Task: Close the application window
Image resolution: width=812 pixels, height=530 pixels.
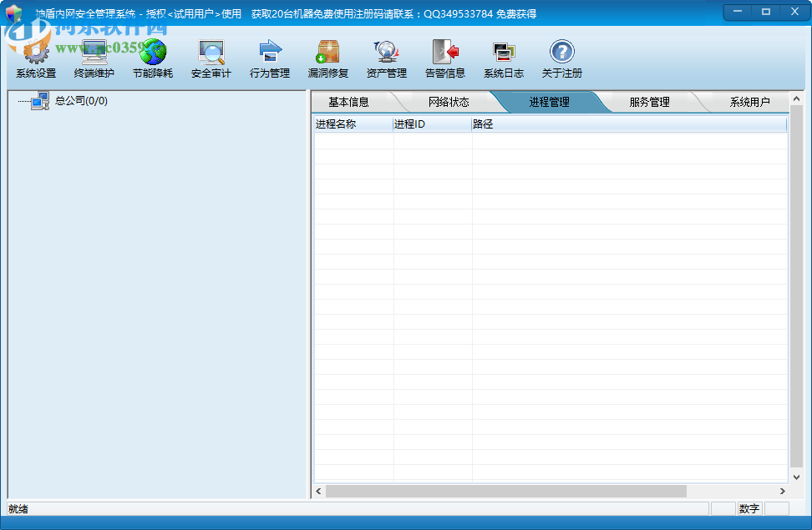Action: 794,12
